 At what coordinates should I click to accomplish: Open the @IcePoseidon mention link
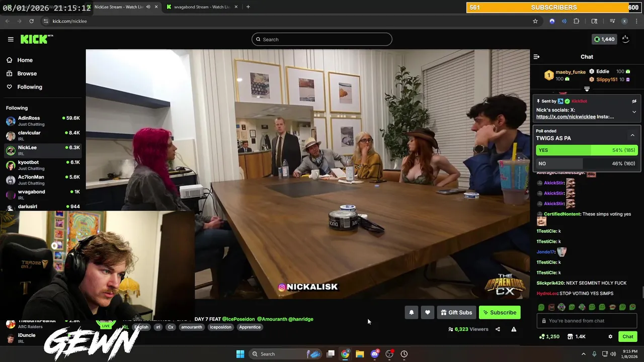(238, 319)
